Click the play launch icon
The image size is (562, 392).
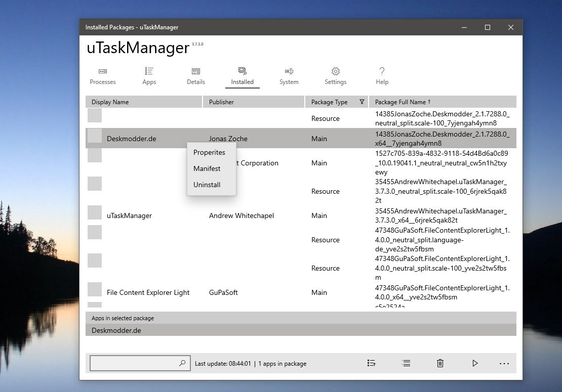click(x=475, y=363)
